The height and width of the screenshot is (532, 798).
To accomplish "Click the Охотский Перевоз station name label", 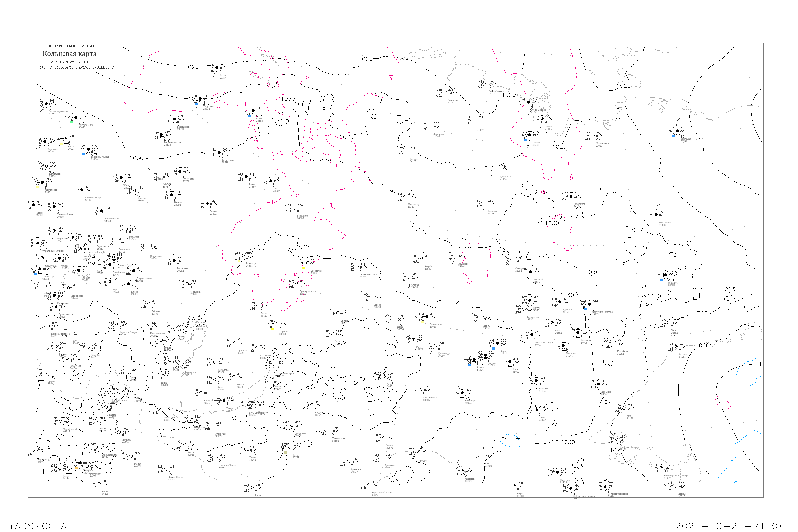I will pyautogui.click(x=602, y=312).
